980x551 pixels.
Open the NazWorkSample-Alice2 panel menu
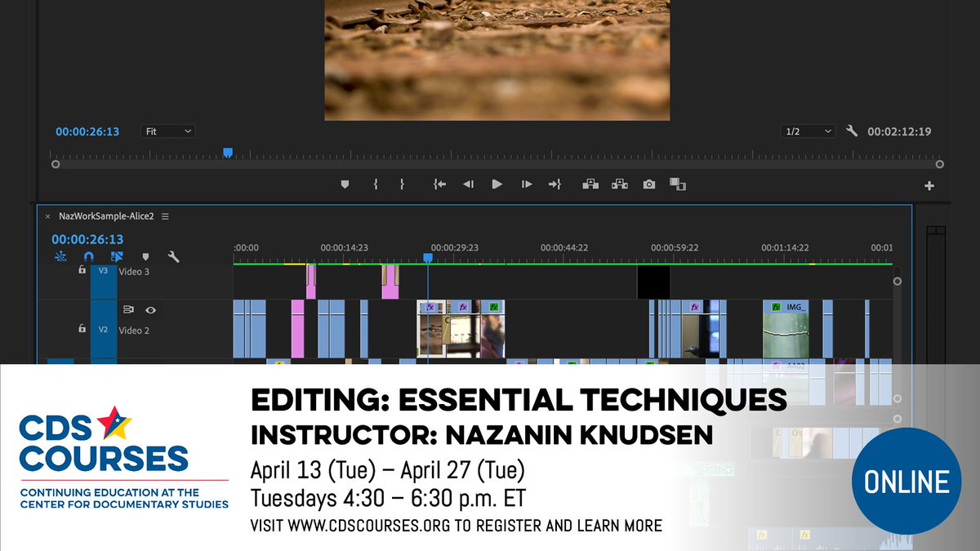[x=165, y=216]
